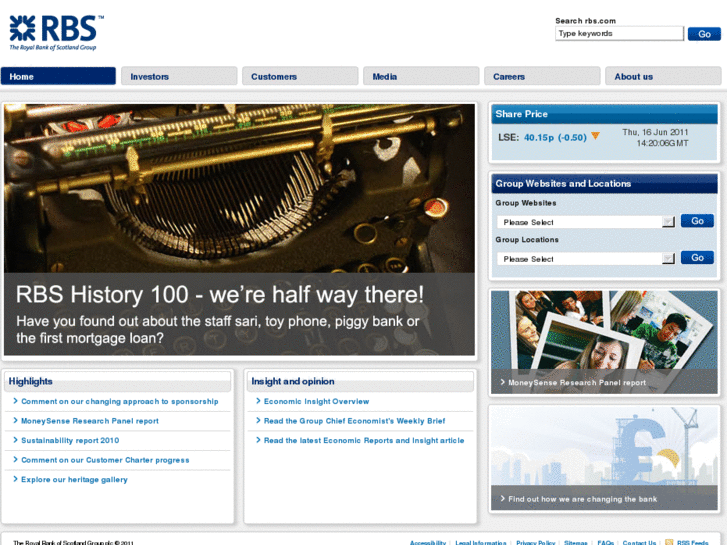Click Go next to Group Locations
Viewport: 727px width, 545px height.
pos(697,257)
